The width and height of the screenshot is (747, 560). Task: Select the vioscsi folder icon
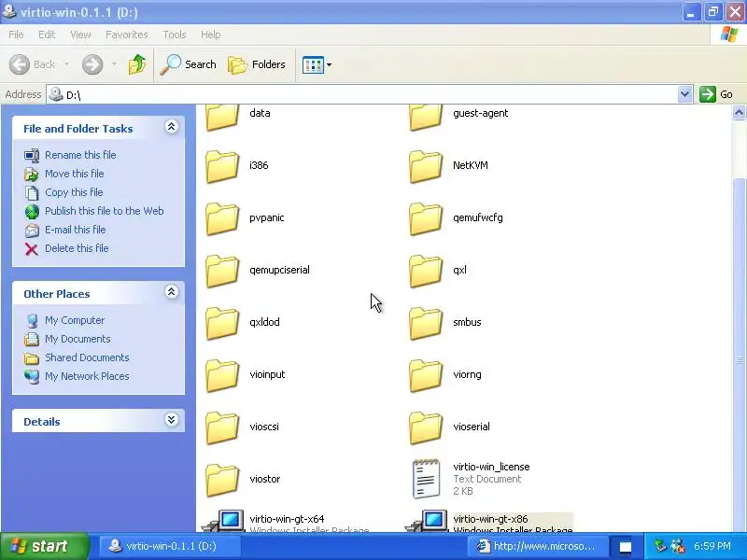click(x=222, y=428)
